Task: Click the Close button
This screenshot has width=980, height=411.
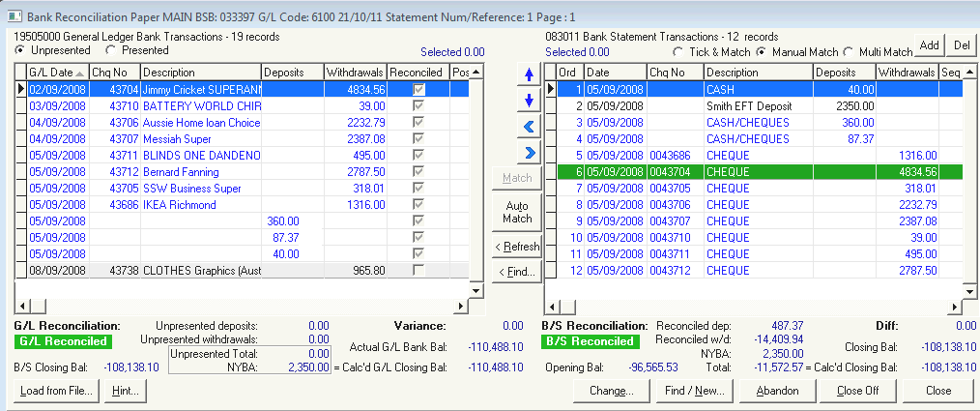Action: [x=938, y=391]
